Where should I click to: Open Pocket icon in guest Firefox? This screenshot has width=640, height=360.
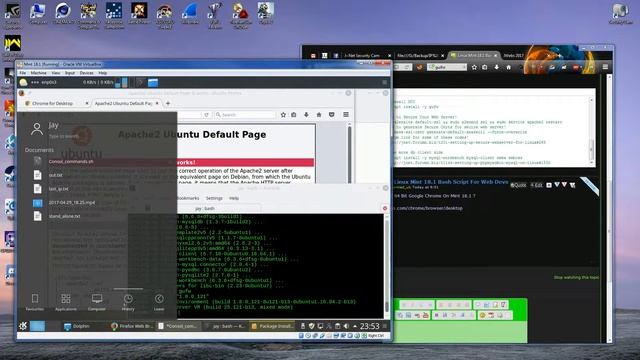pos(331,115)
